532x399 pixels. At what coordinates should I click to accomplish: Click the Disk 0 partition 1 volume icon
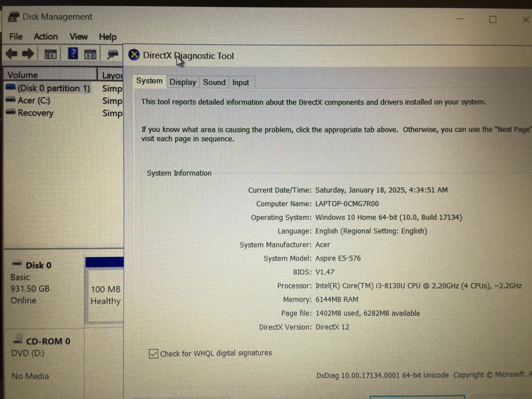click(x=11, y=87)
